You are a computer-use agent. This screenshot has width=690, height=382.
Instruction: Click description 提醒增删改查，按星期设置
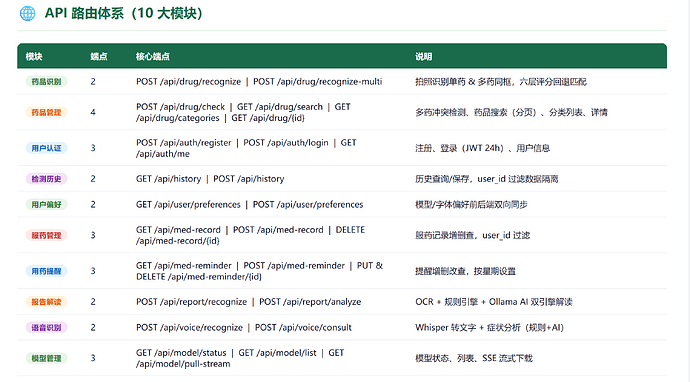pyautogui.click(x=465, y=271)
